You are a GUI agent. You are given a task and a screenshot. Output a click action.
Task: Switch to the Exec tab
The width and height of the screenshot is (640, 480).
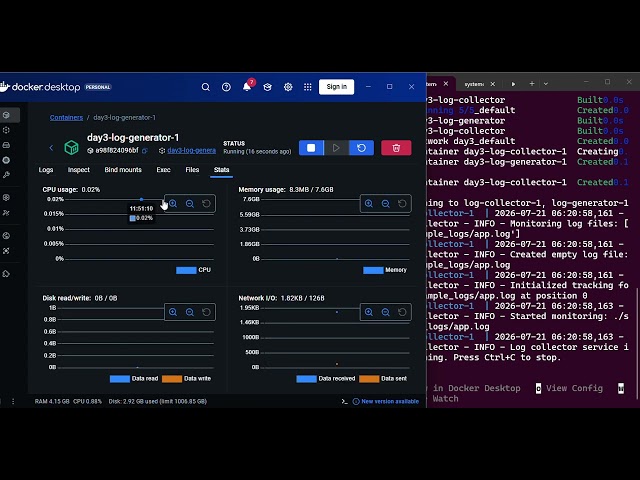click(163, 170)
